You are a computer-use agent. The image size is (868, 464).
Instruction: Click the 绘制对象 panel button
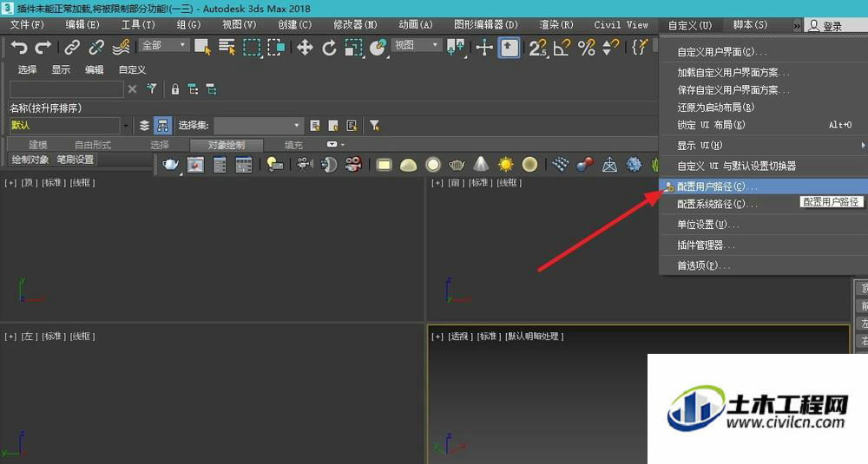30,160
